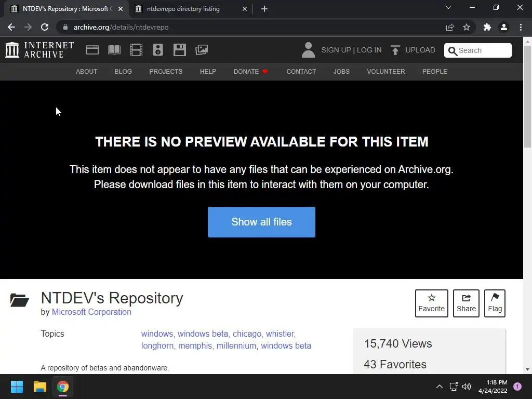
Task: Open a new tab
Action: coord(264,9)
